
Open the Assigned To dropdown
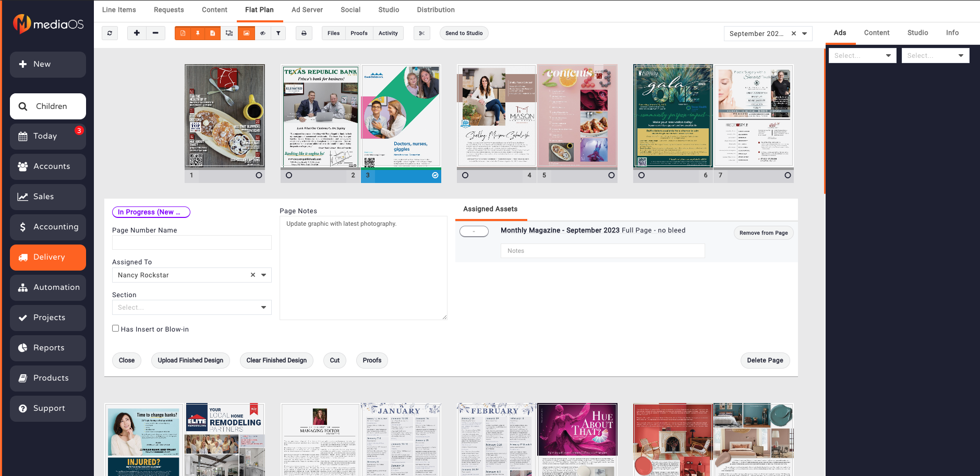tap(264, 275)
